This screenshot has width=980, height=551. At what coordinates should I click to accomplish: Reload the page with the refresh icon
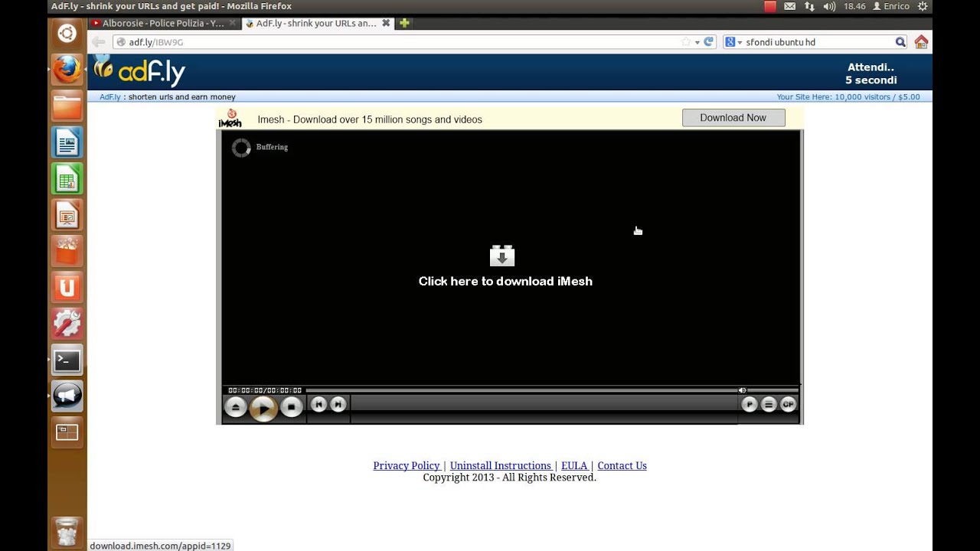pos(709,42)
